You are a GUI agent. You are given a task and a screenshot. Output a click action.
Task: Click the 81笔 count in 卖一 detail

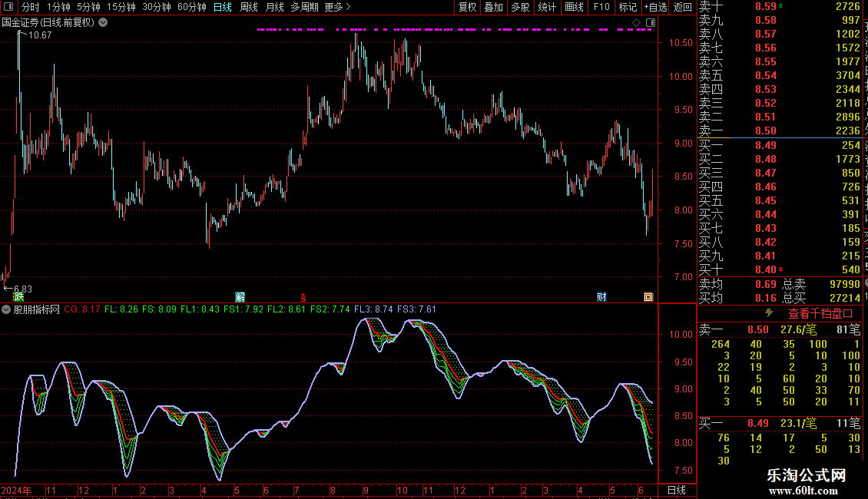[849, 329]
